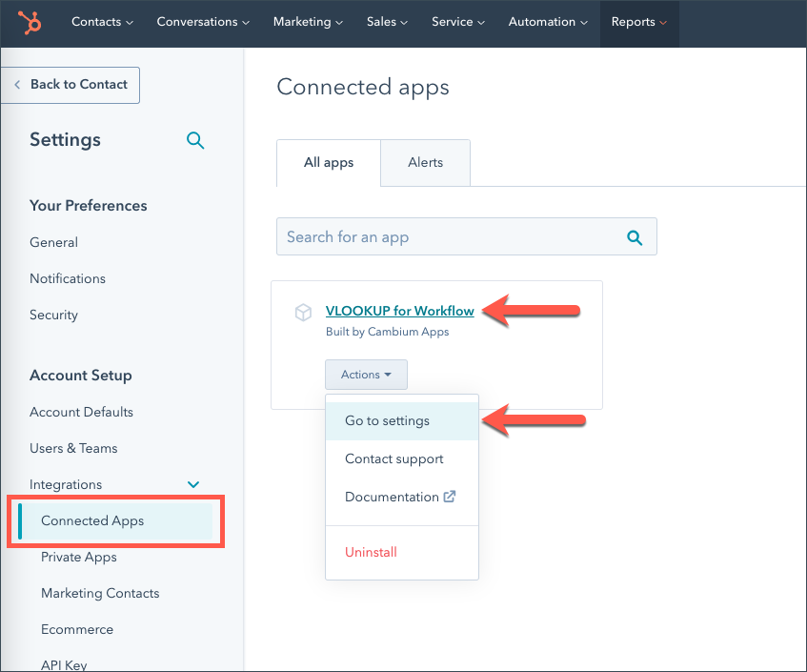
Task: Open the settings search magnifier icon
Action: pos(195,140)
